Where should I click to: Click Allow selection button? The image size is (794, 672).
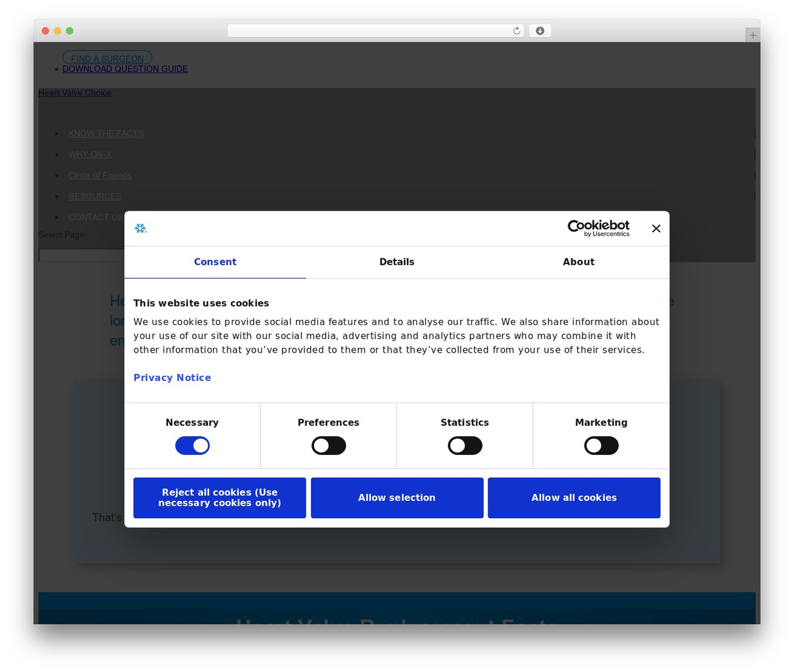click(x=397, y=498)
